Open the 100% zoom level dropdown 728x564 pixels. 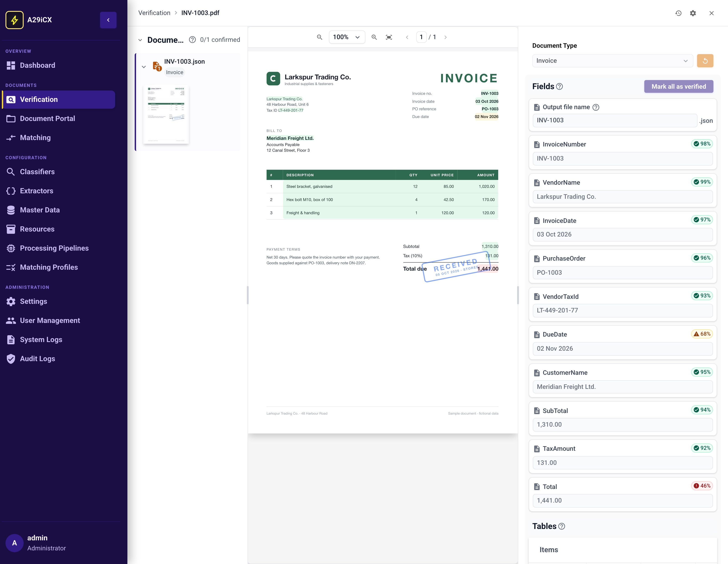pyautogui.click(x=347, y=37)
